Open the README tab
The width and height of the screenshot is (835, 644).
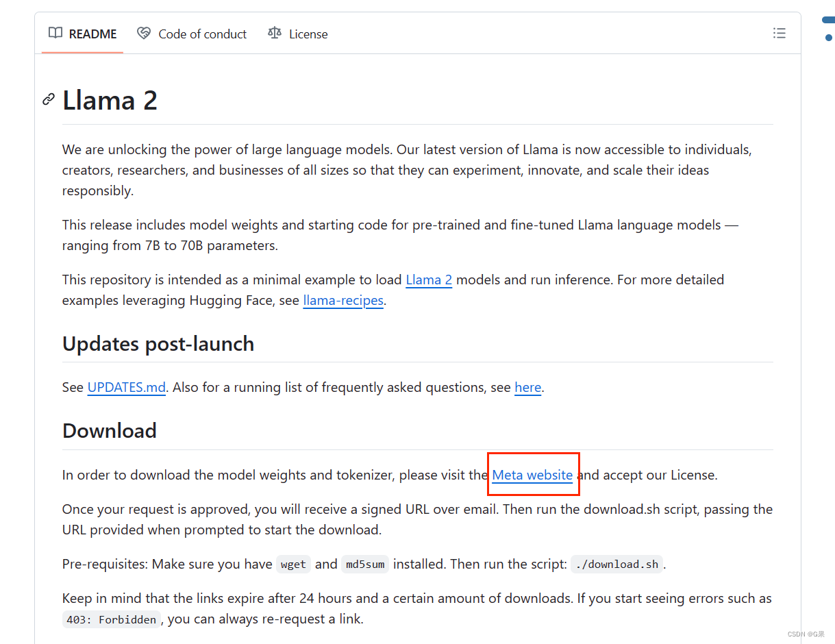tap(82, 34)
